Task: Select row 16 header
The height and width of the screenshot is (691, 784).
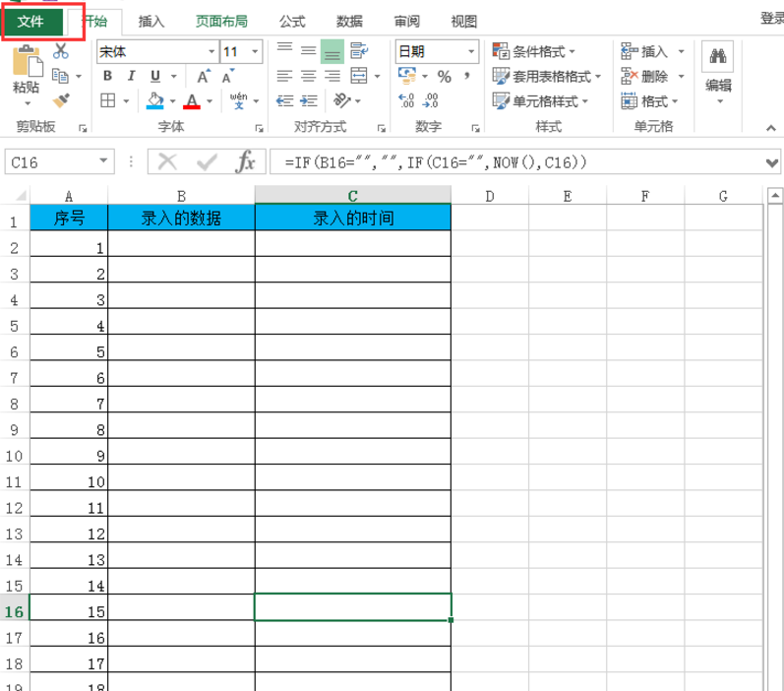Action: pyautogui.click(x=15, y=611)
